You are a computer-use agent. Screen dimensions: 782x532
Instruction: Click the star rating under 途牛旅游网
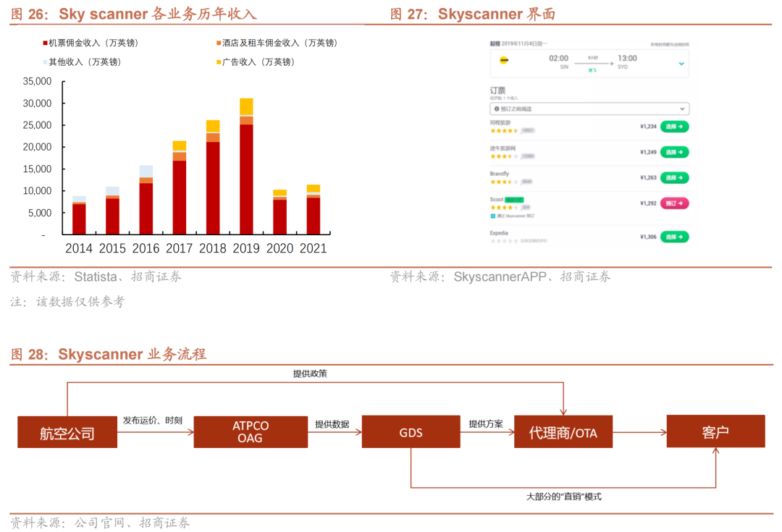504,156
